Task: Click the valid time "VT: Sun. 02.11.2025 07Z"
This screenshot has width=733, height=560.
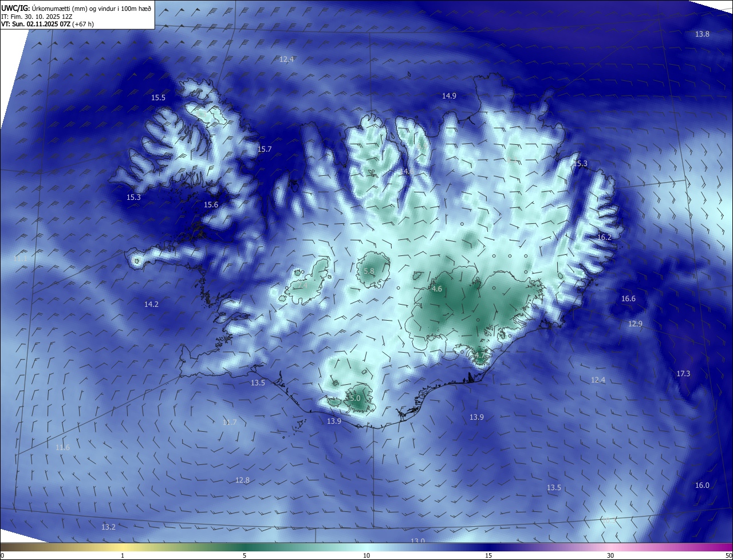Action: [36, 24]
